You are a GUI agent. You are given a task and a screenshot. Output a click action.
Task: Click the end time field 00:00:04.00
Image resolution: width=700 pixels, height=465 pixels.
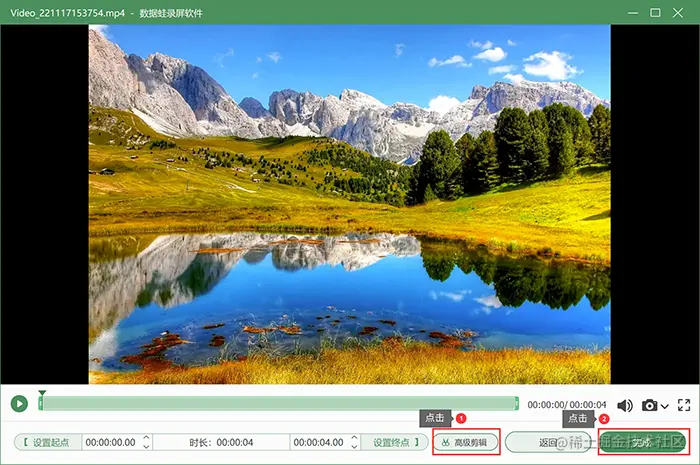point(318,442)
